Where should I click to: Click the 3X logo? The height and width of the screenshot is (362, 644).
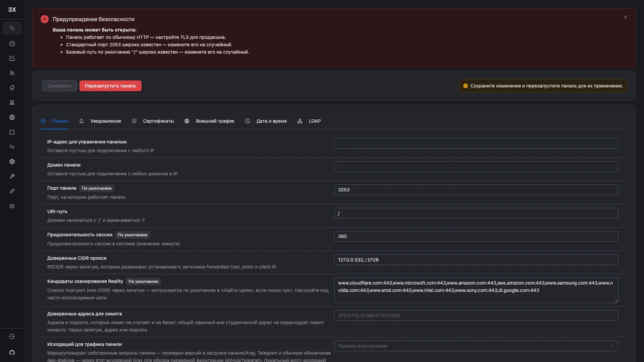coord(12,10)
